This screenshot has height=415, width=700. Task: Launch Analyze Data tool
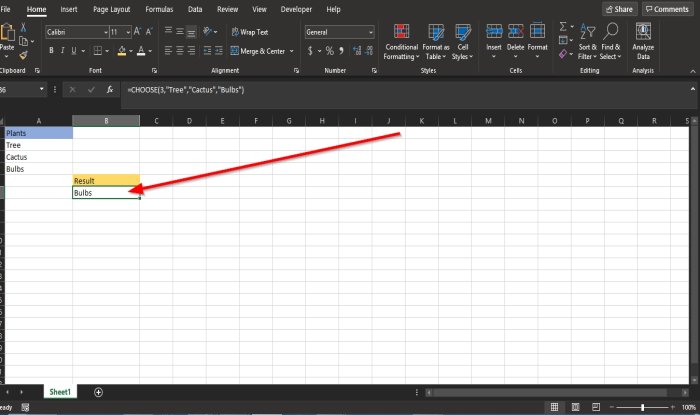pyautogui.click(x=643, y=42)
